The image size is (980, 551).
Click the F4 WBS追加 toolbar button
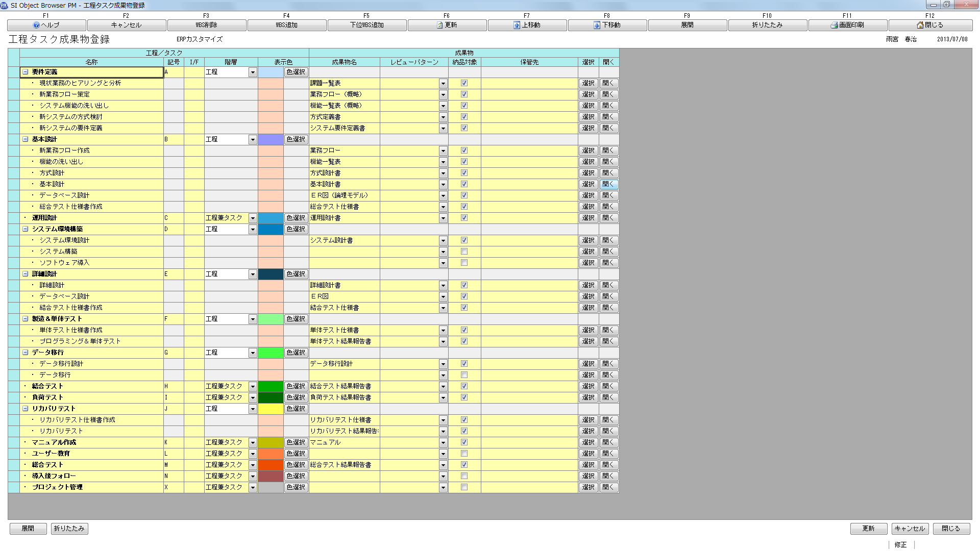pos(287,25)
